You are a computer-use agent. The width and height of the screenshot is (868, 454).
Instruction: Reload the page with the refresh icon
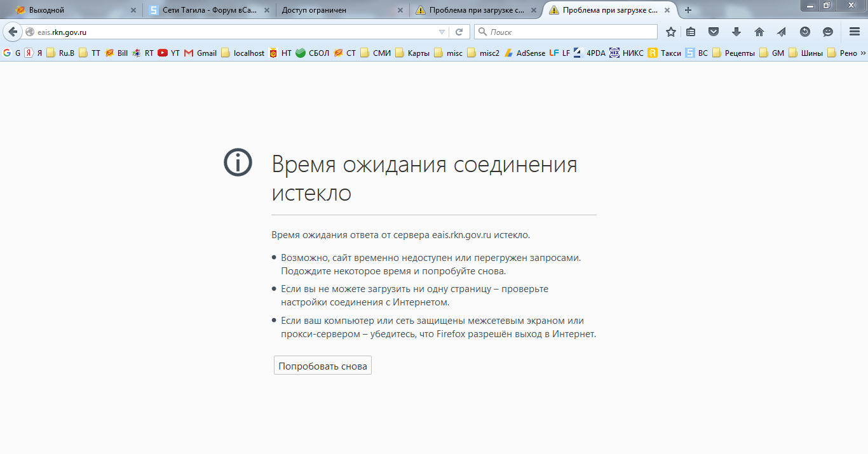(x=459, y=32)
